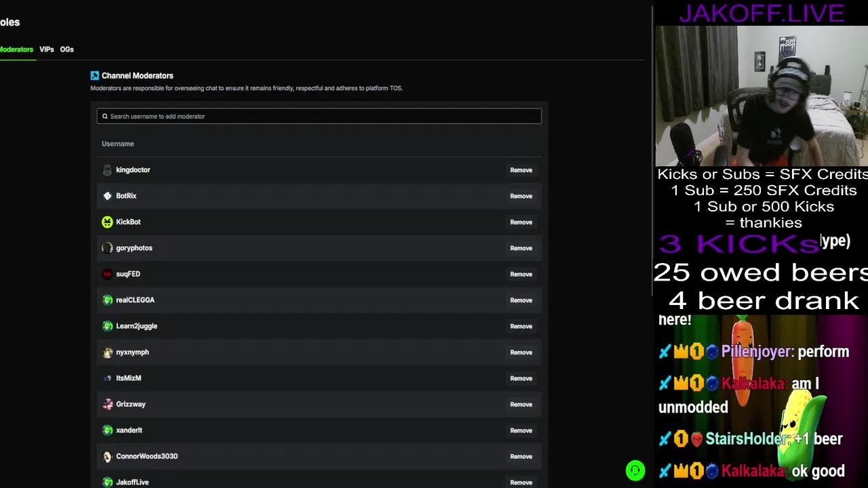Click JakoffLive's avatar icon
The height and width of the screenshot is (488, 868).
click(107, 482)
